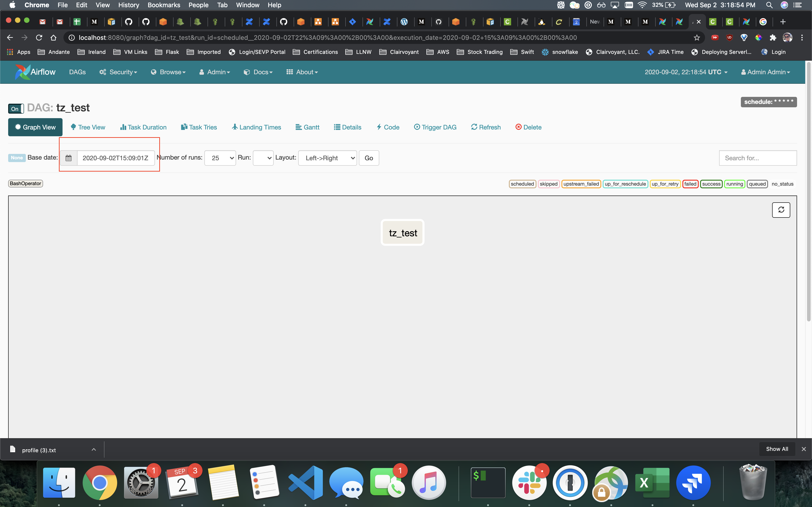
Task: Expand the Number of runs dropdown
Action: click(x=220, y=158)
